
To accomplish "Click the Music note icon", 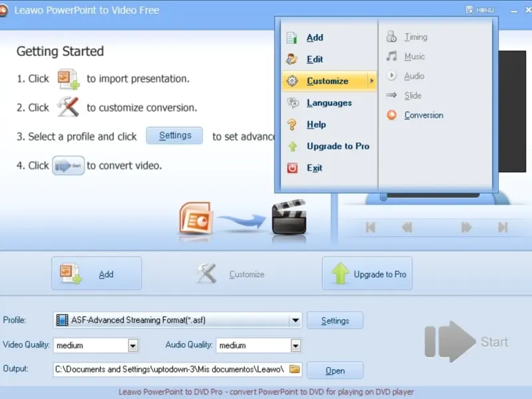I will tap(391, 56).
